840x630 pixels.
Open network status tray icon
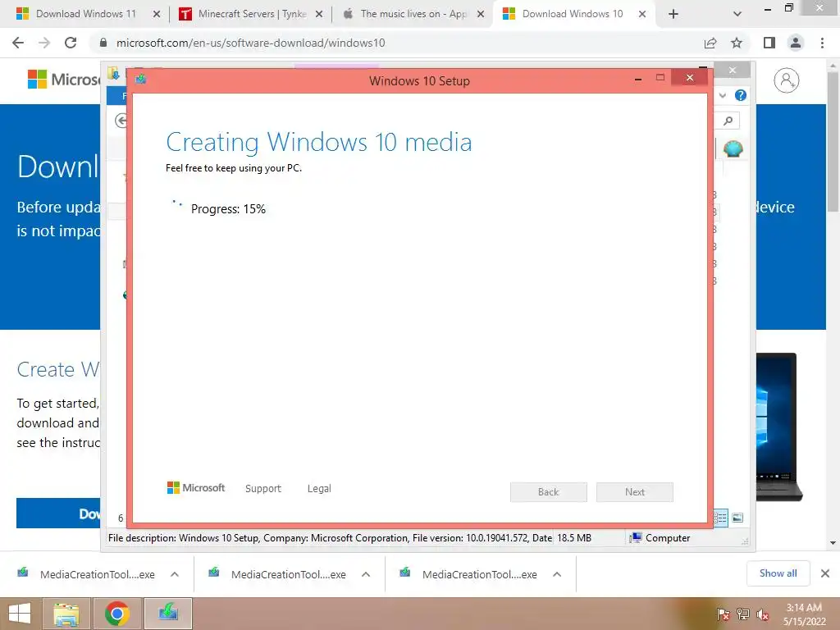click(x=743, y=614)
